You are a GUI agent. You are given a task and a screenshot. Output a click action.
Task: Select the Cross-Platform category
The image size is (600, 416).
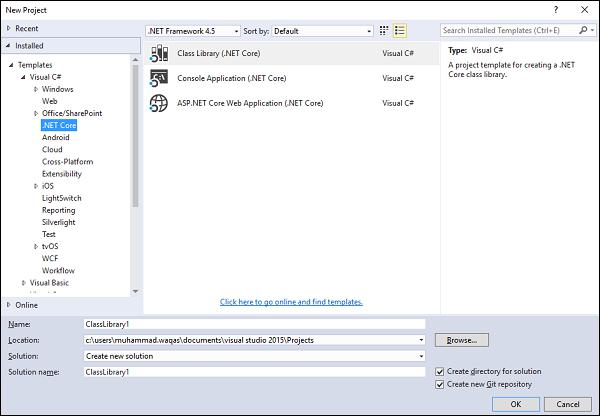(68, 162)
